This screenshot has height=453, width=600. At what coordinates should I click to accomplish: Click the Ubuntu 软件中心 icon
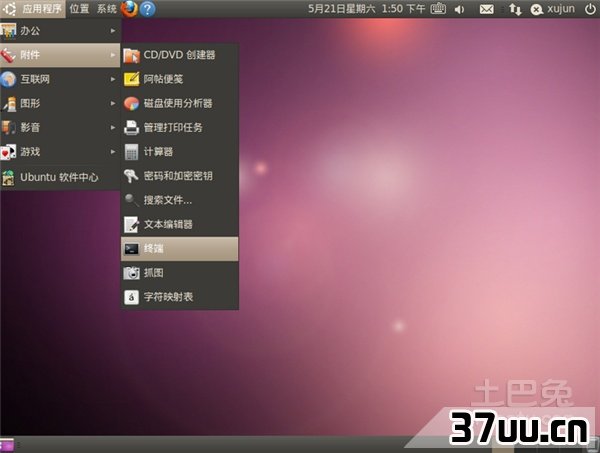[8, 178]
